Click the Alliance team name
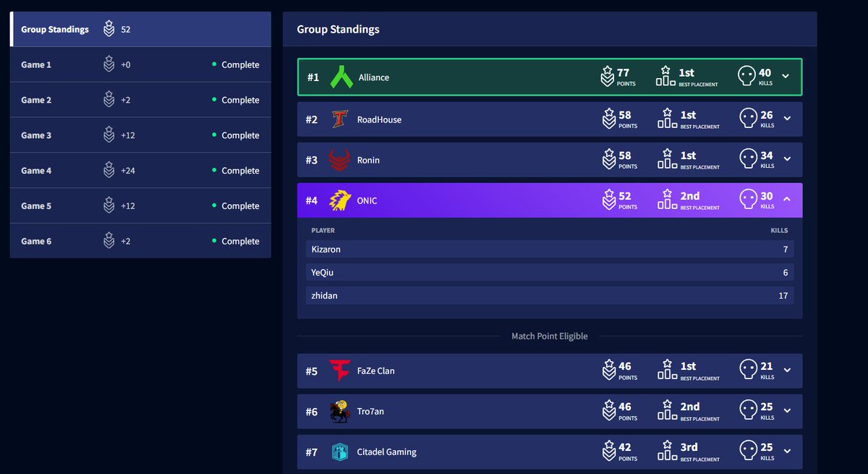The width and height of the screenshot is (868, 474). tap(374, 77)
